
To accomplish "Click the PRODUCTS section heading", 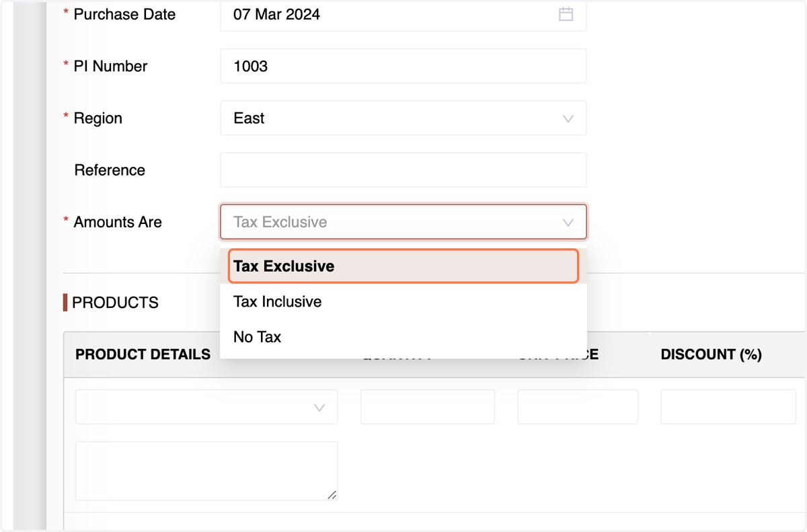I will click(115, 303).
